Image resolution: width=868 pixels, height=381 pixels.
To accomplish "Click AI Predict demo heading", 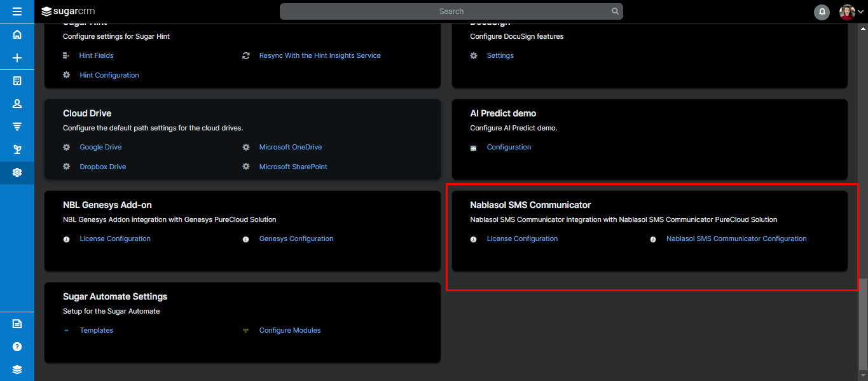I will pos(503,113).
